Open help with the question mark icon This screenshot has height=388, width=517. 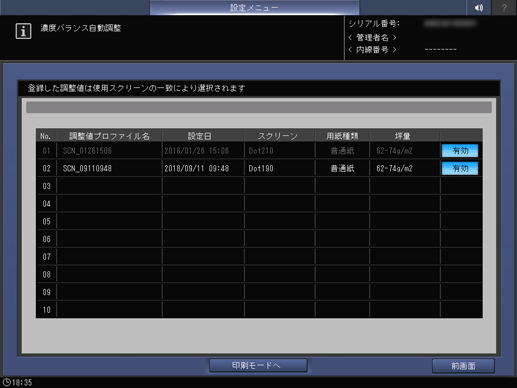504,8
